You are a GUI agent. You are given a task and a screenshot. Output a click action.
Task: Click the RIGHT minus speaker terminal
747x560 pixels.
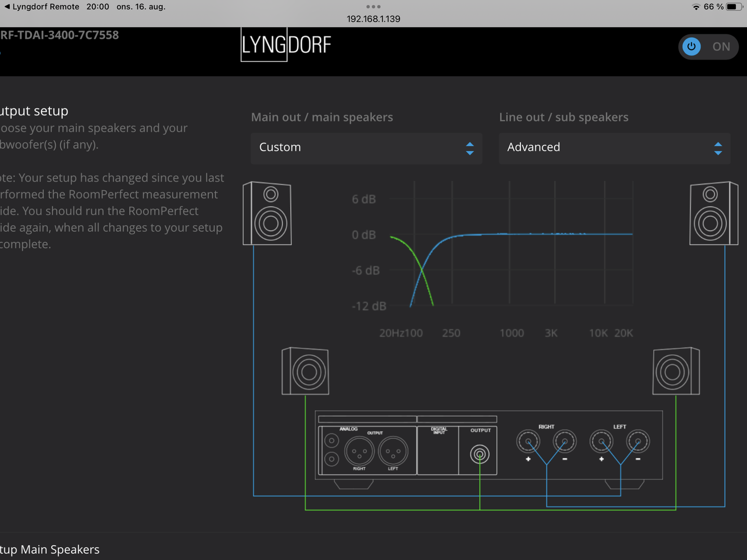click(x=564, y=442)
